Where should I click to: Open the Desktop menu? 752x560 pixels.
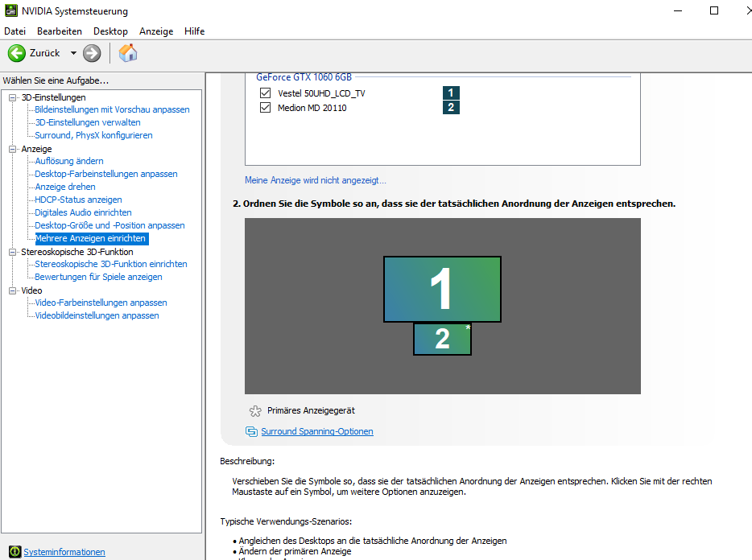[x=110, y=31]
